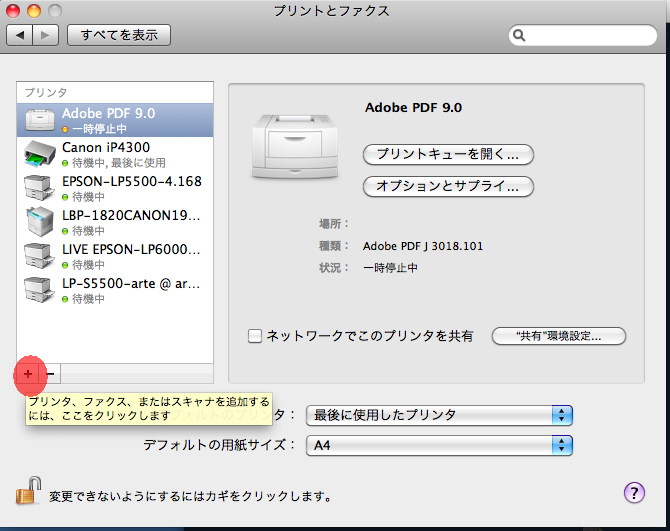Select LP-S5500-arte printer icon
Screen dimensions: 670x531
tap(39, 290)
